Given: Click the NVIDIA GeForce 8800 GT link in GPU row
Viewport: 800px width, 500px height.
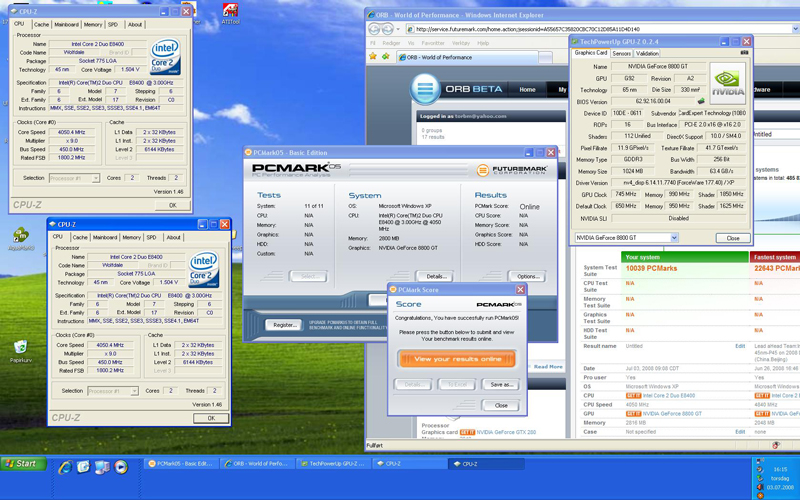Looking at the screenshot, I should (x=672, y=414).
